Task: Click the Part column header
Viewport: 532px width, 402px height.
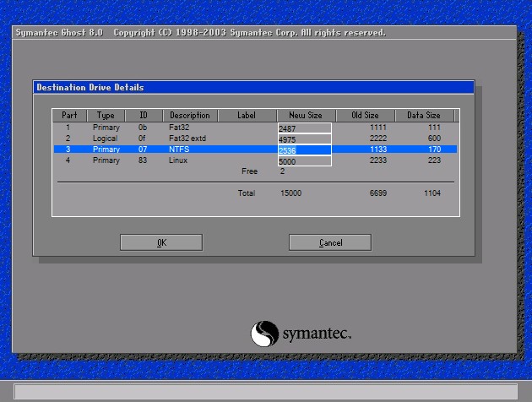Action: (x=69, y=116)
